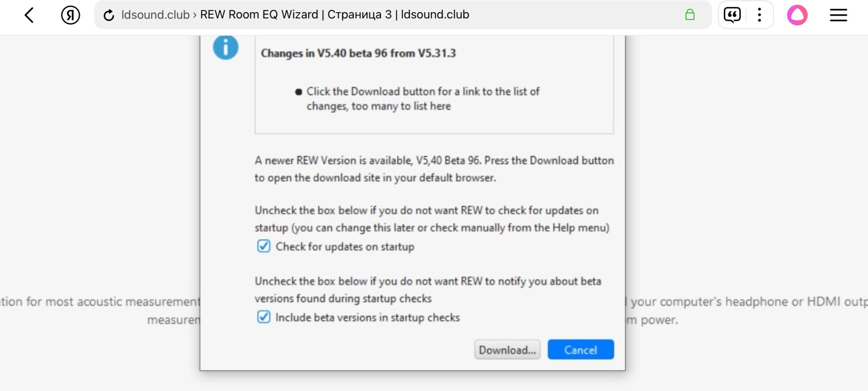Toggle the Include beta versions checkbox

pos(263,317)
